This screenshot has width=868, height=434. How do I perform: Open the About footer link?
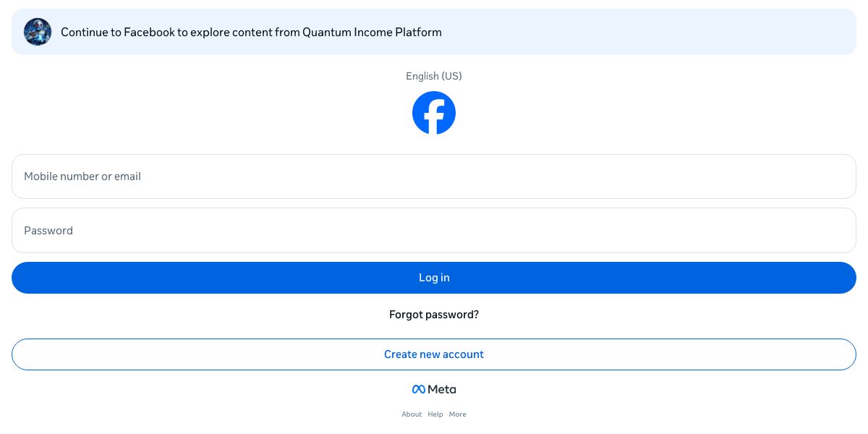(x=412, y=414)
